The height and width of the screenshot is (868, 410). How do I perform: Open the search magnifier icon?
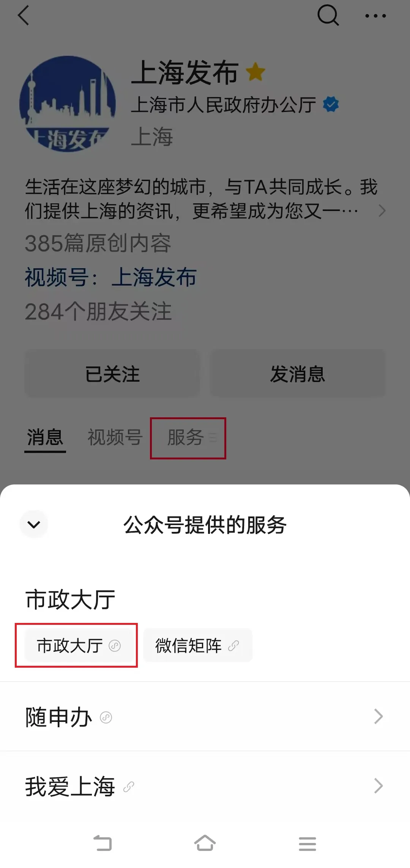(328, 16)
